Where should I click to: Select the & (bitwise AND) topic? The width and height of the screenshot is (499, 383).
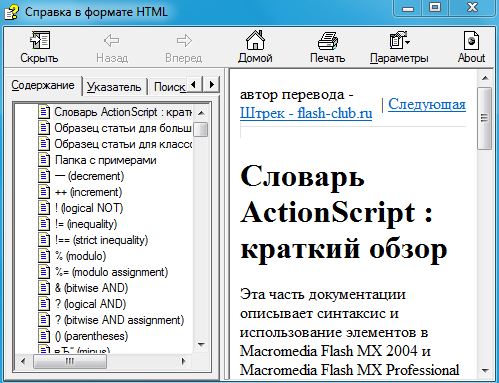(x=91, y=288)
